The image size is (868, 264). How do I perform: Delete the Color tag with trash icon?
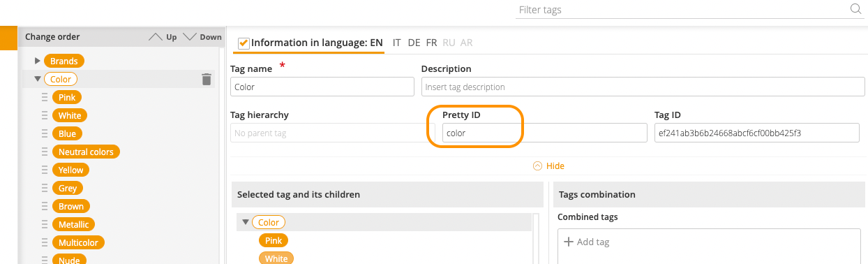(207, 80)
